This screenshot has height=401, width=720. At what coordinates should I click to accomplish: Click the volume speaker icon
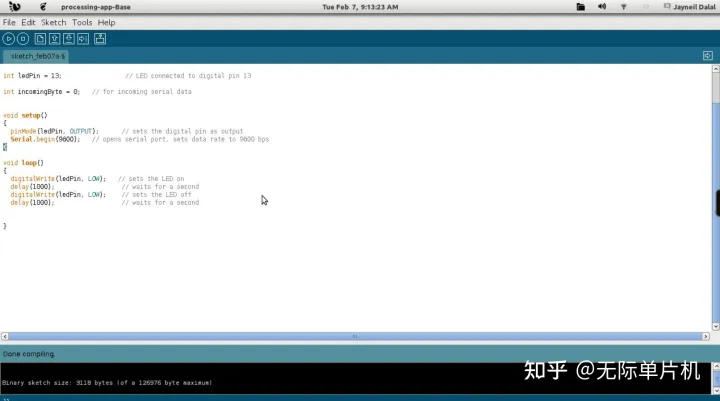(602, 7)
